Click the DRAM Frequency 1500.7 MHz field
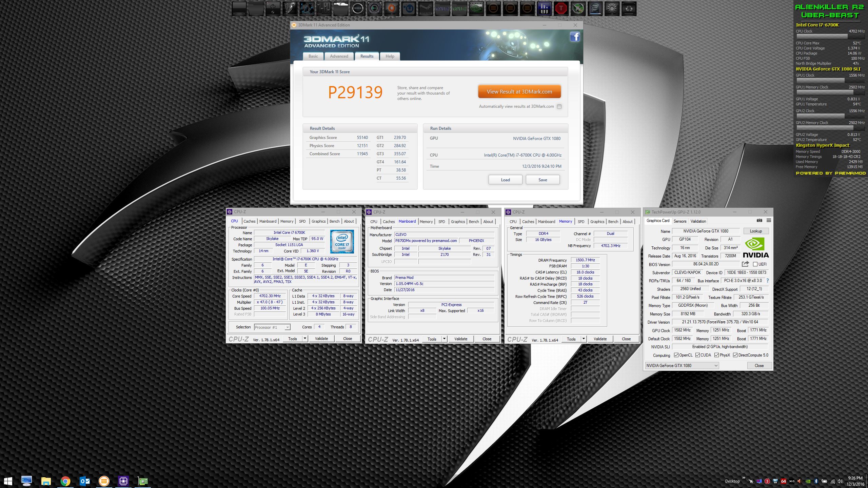The image size is (868, 488). (x=585, y=260)
